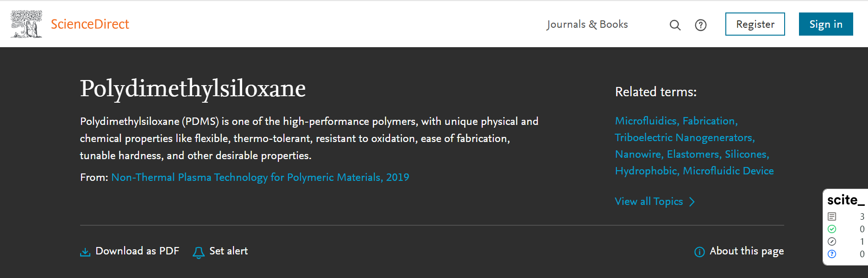Click scite unclassified question icon
The width and height of the screenshot is (868, 278).
[832, 254]
